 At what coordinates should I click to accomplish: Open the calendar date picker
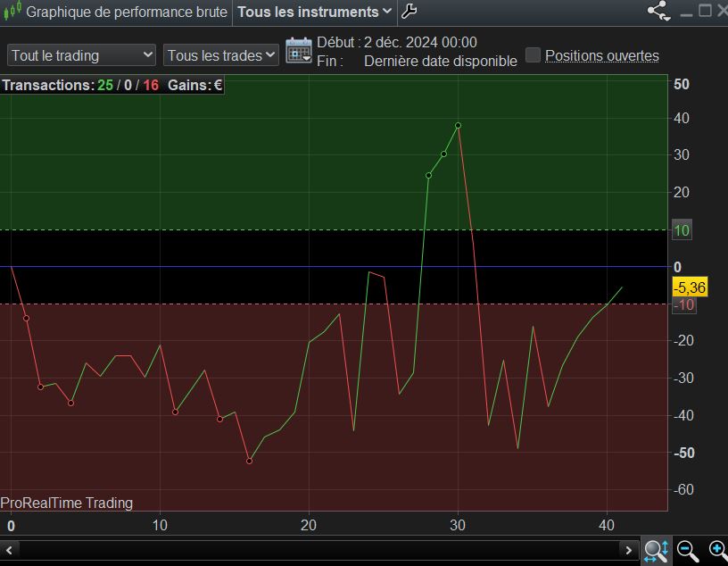pyautogui.click(x=298, y=51)
